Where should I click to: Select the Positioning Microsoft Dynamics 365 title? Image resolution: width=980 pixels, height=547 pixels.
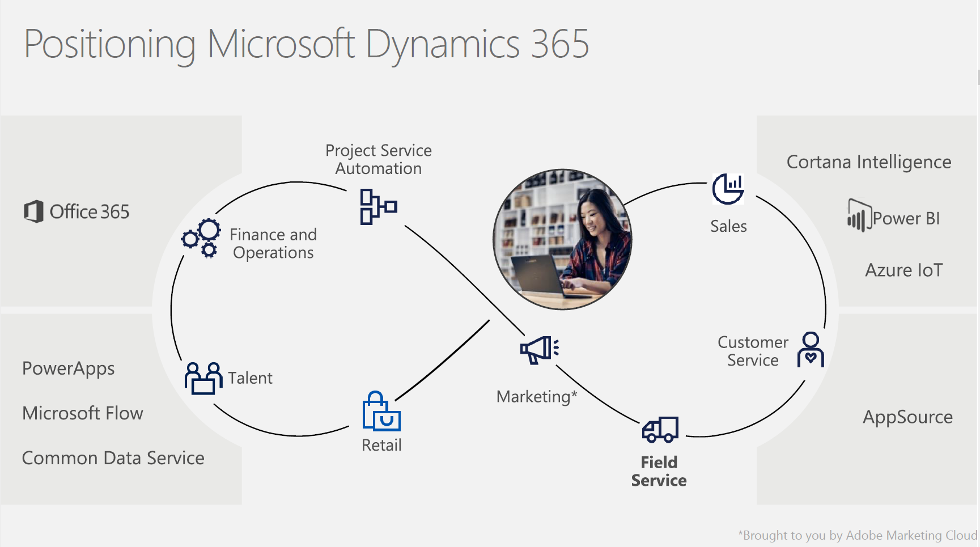click(x=307, y=44)
